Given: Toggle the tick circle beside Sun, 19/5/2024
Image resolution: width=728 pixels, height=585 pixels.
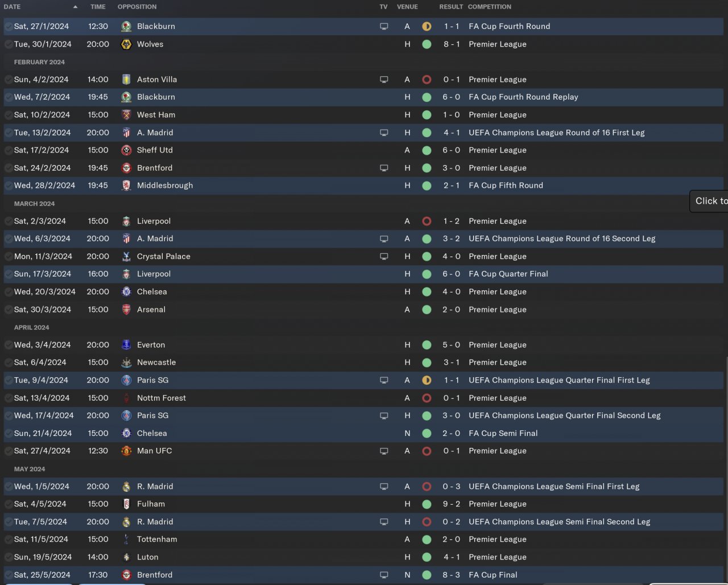Looking at the screenshot, I should pyautogui.click(x=9, y=557).
